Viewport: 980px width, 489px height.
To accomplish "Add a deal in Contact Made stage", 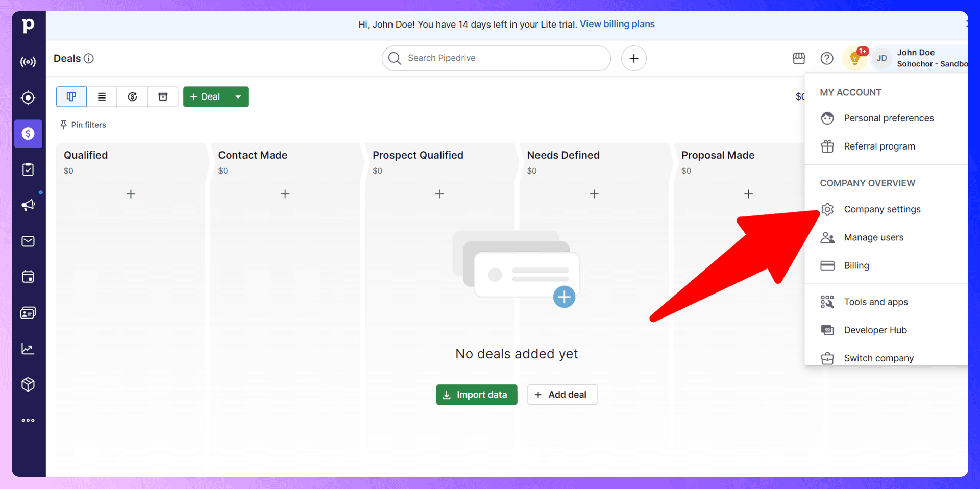I will pyautogui.click(x=285, y=194).
